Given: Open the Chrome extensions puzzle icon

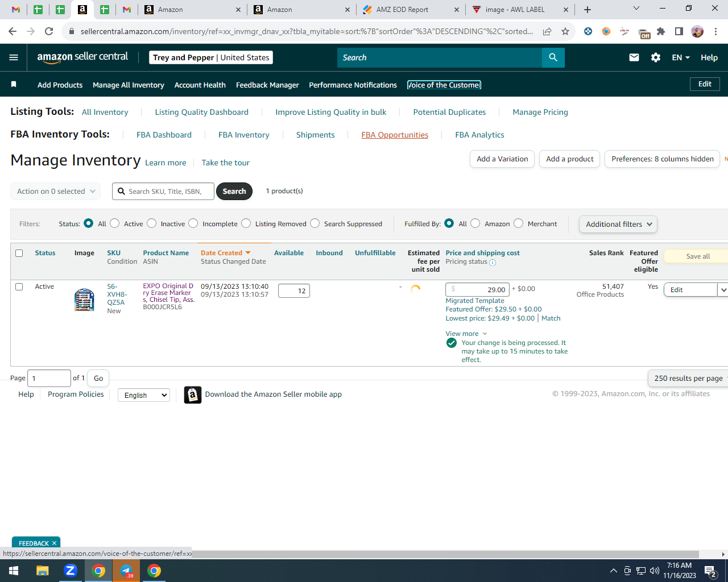Looking at the screenshot, I should pyautogui.click(x=661, y=31).
